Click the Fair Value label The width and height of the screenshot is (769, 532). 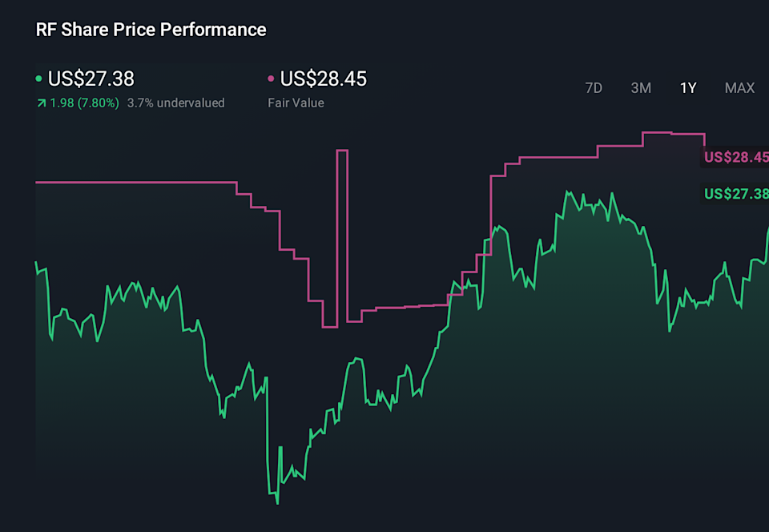(296, 103)
